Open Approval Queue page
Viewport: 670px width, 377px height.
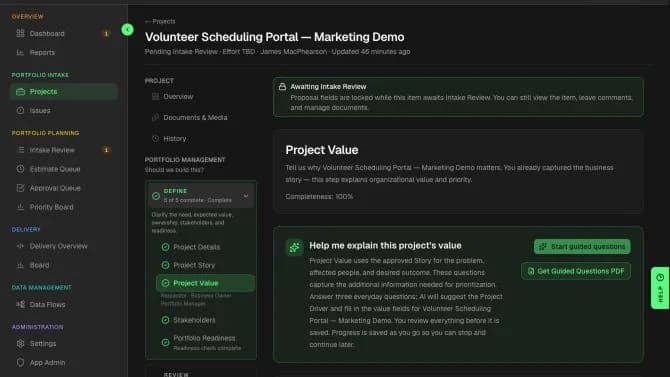click(63, 188)
